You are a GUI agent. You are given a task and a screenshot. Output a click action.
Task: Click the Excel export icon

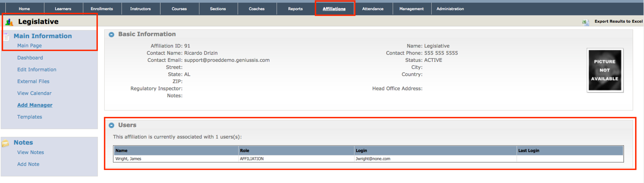point(585,22)
